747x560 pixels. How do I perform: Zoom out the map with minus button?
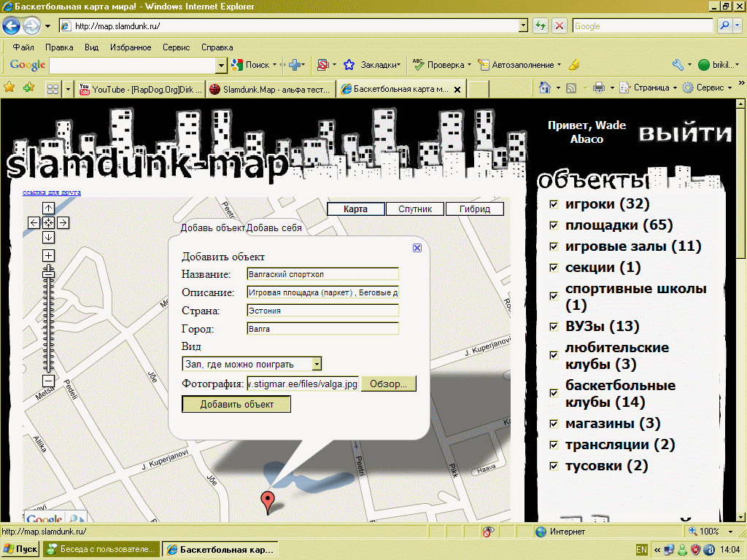[x=48, y=381]
